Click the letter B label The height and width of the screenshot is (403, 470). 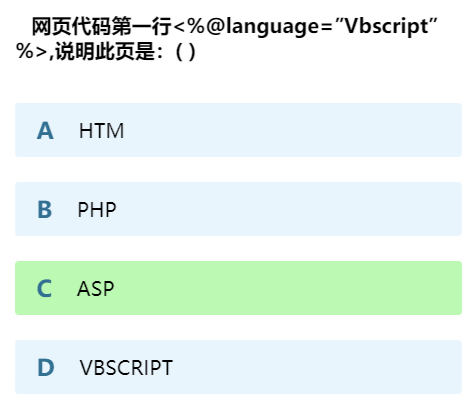45,210
